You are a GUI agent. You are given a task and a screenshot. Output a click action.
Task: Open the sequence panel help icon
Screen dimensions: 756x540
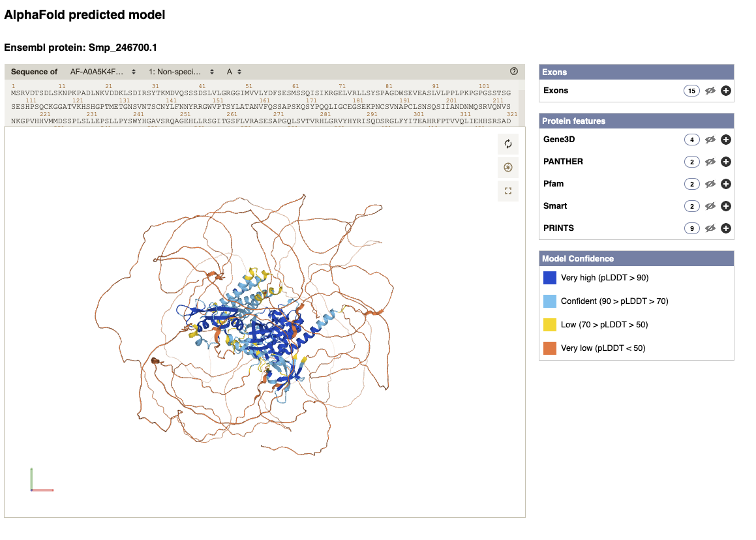coord(514,72)
